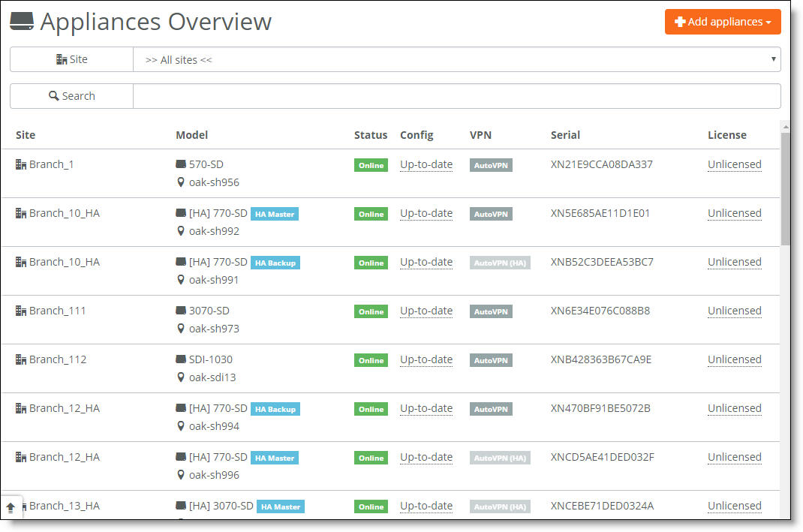The image size is (803, 532).
Task: Click the HA Backup badge for oak-sh994
Action: (x=275, y=409)
